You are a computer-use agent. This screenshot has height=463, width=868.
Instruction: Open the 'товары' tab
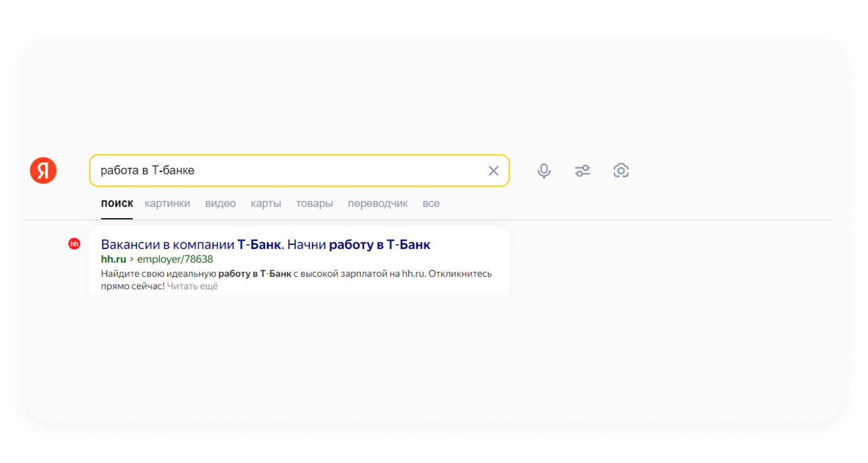(x=314, y=204)
